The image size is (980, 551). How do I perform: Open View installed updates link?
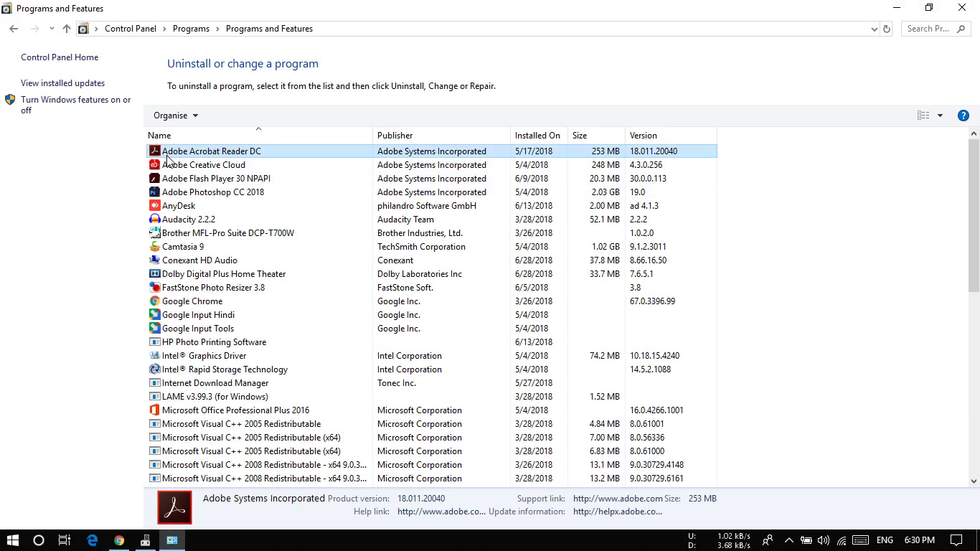coord(62,83)
